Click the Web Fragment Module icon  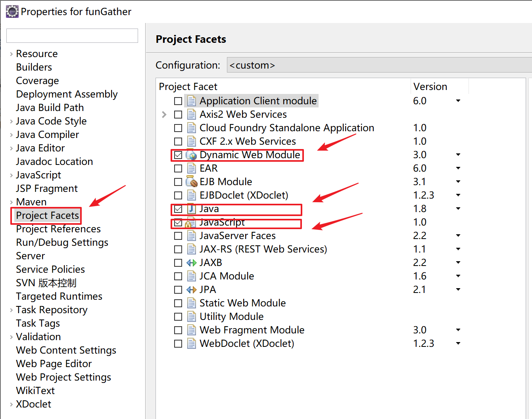click(192, 330)
